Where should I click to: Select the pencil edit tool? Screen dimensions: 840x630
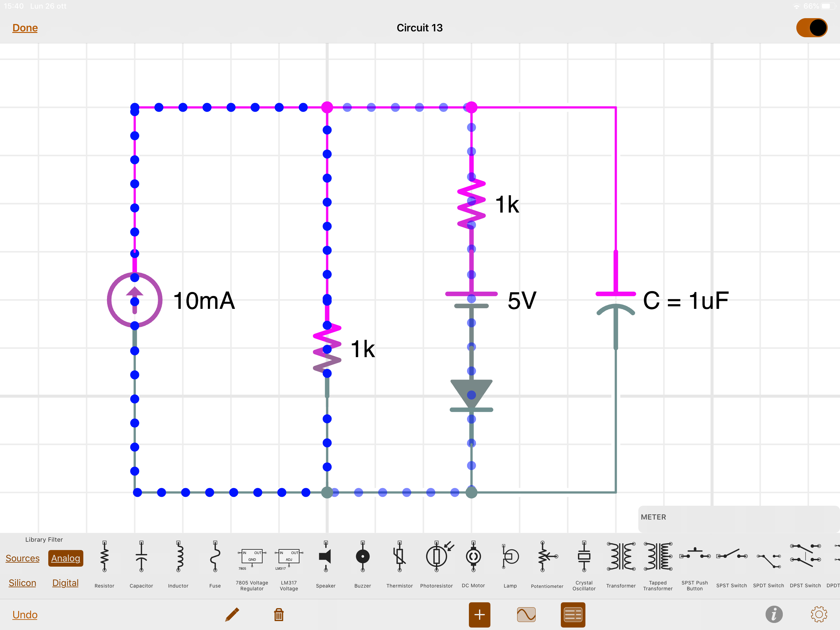point(232,614)
